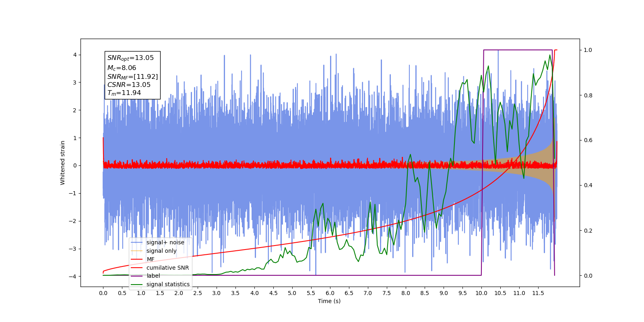
Task: Click the orange line swatch for signal only
Action: (x=137, y=251)
